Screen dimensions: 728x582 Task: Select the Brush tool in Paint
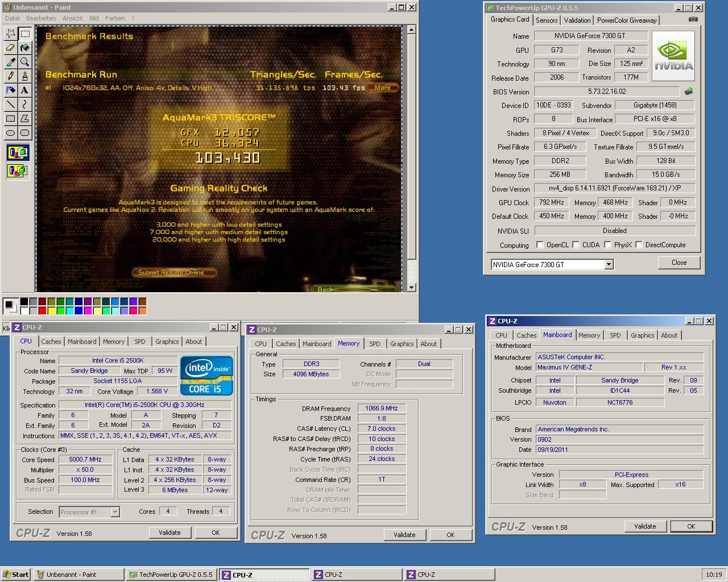[25, 76]
